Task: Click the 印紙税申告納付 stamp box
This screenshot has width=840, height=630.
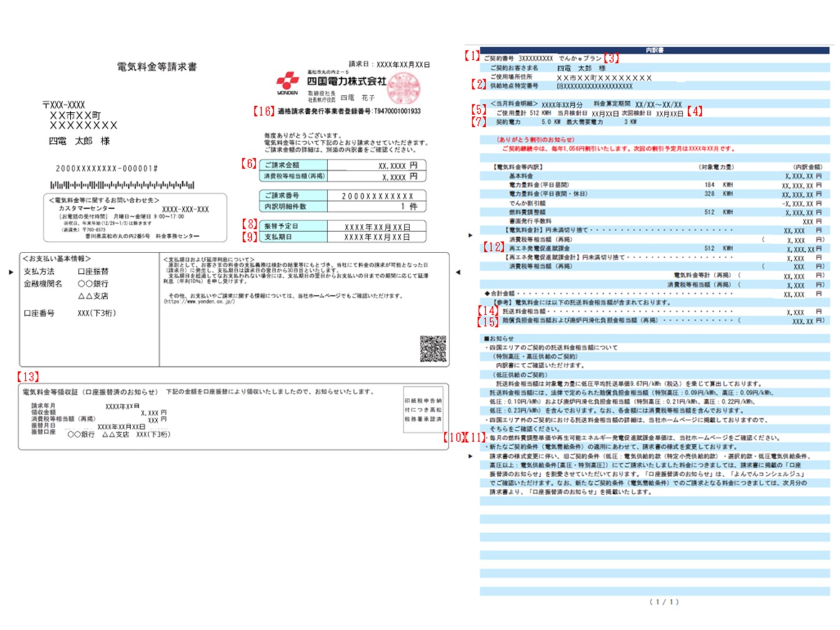Action: [423, 410]
